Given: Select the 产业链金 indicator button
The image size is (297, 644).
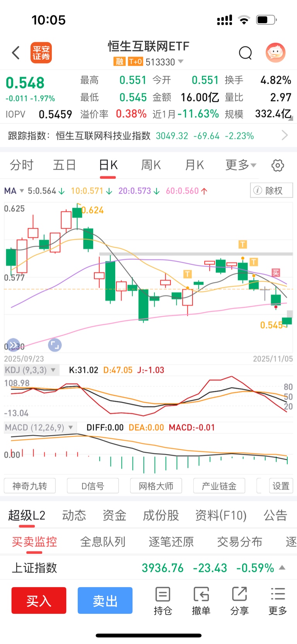Looking at the screenshot, I should pyautogui.click(x=219, y=486).
